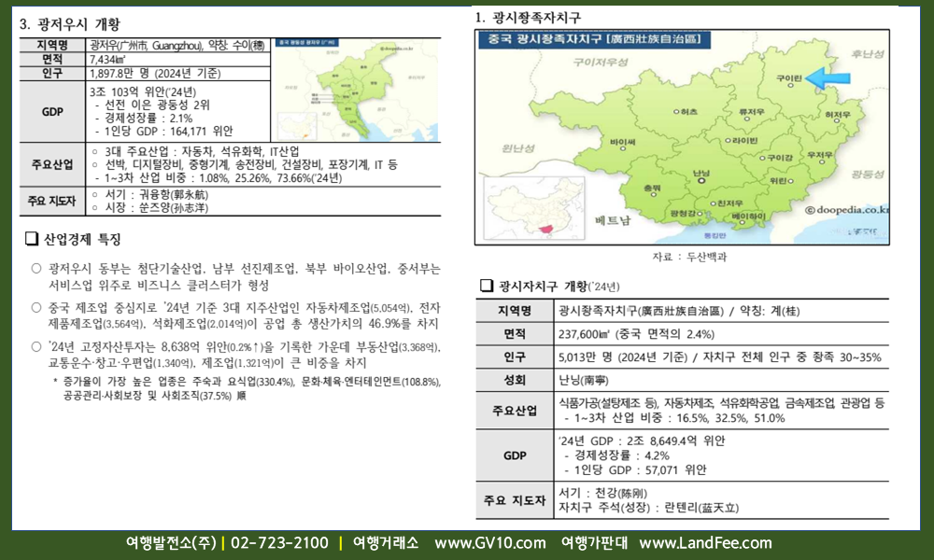Click the 류저우 label on the map
The image size is (934, 560).
751,111
